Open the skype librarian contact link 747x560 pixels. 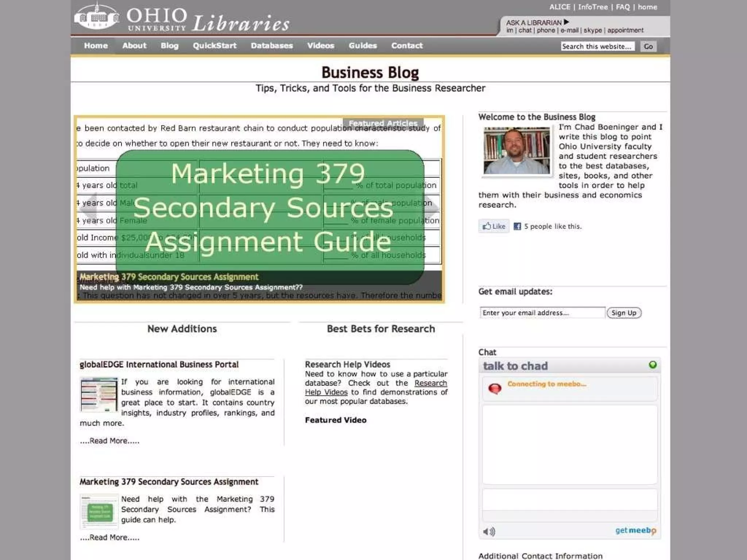592,30
